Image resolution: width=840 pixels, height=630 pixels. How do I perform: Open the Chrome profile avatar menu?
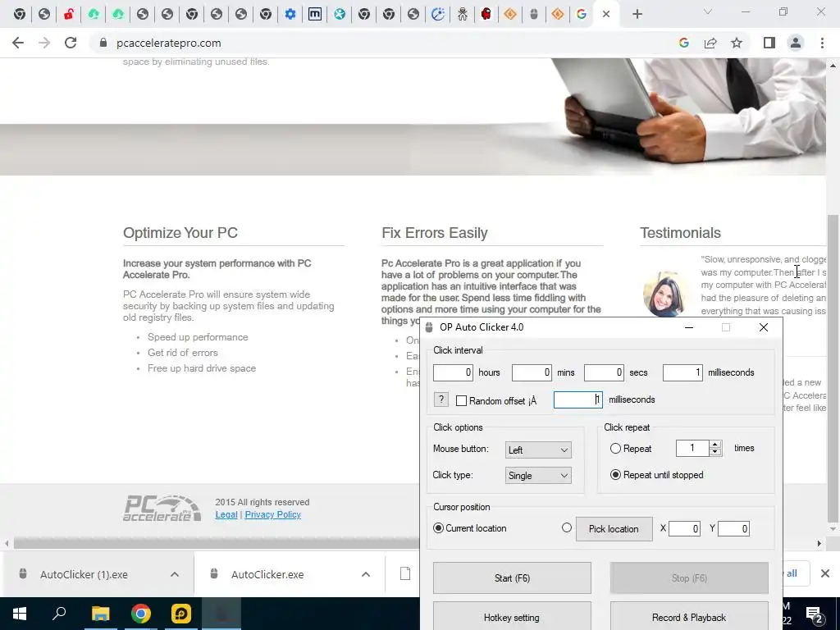796,43
